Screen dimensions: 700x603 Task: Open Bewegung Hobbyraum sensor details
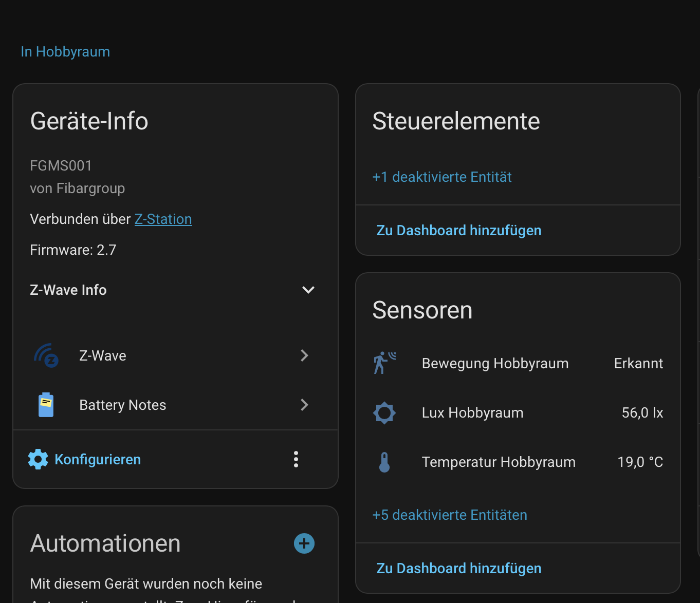495,364
